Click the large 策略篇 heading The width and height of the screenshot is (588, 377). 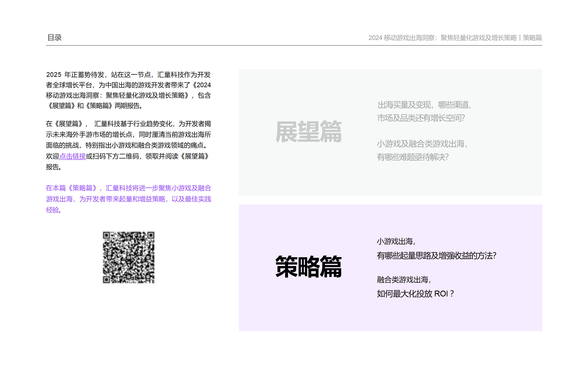point(308,267)
